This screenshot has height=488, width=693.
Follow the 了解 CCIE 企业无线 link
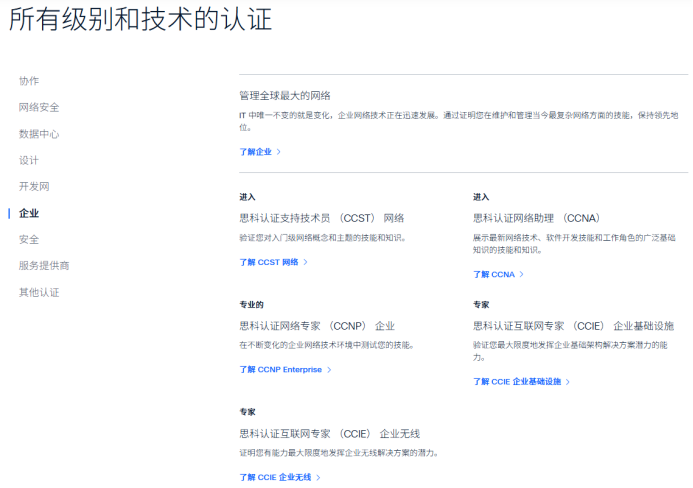(x=275, y=477)
